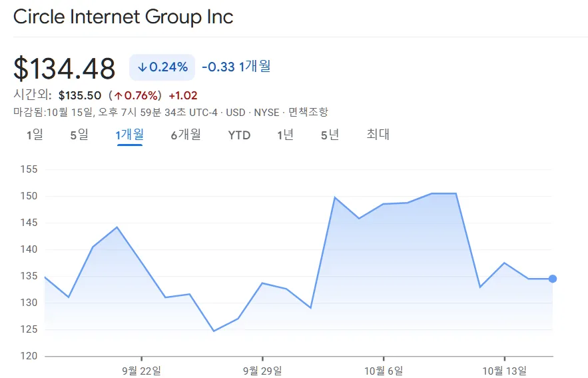Show the 6개월 chart range
This screenshot has height=378, width=588.
(185, 135)
